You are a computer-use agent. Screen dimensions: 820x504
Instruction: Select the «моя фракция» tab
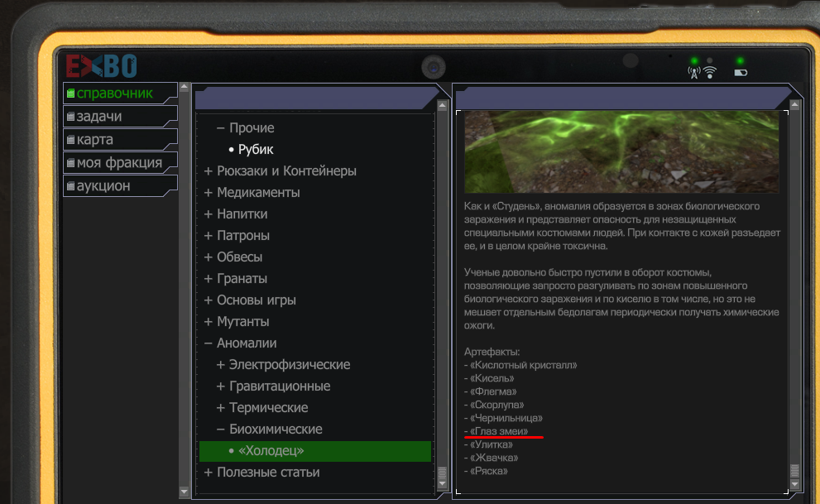pyautogui.click(x=120, y=162)
